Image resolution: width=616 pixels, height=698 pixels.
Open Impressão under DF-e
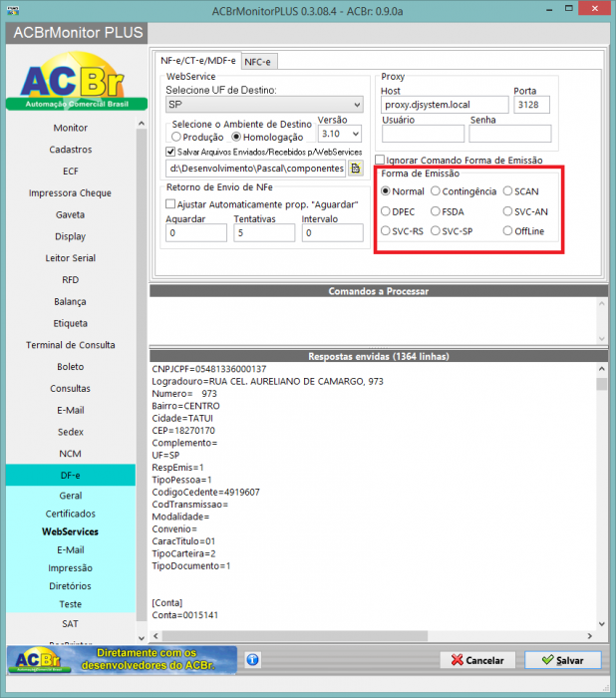pos(71,568)
